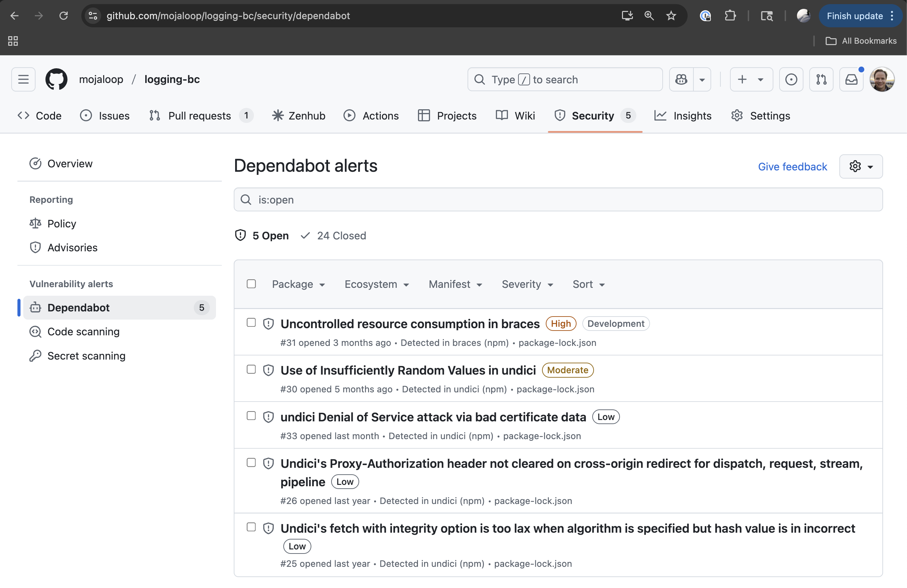The image size is (907, 588).
Task: Open the Projects tab
Action: point(447,115)
